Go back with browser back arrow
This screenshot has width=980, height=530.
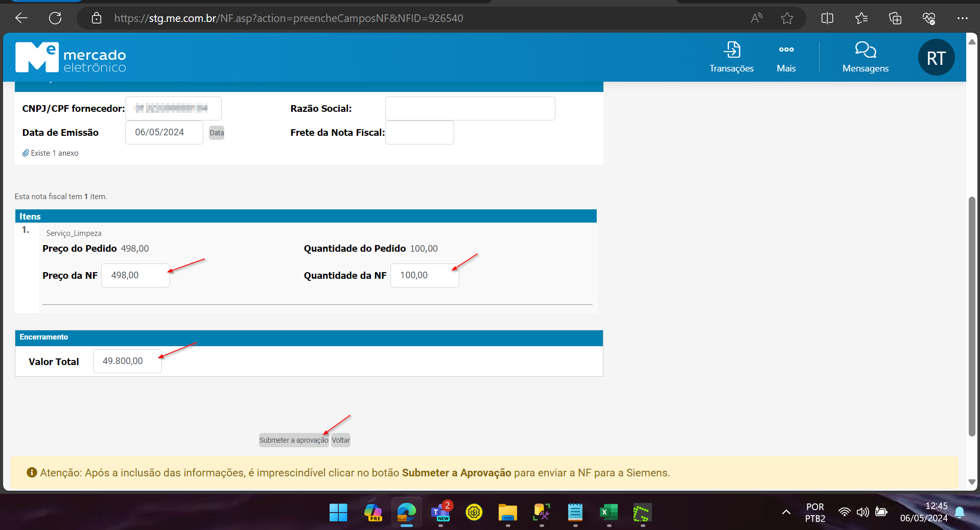point(21,18)
